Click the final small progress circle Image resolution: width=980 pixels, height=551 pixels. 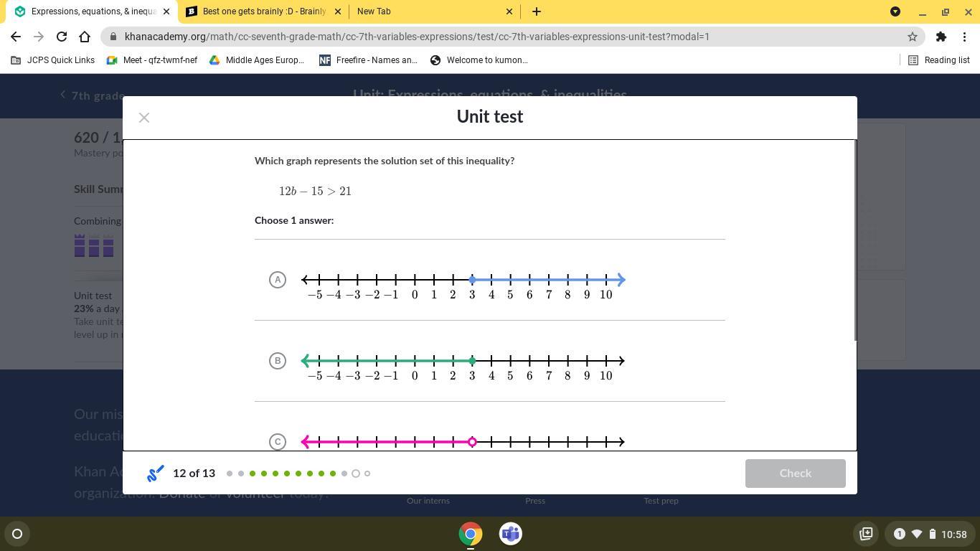pos(367,474)
